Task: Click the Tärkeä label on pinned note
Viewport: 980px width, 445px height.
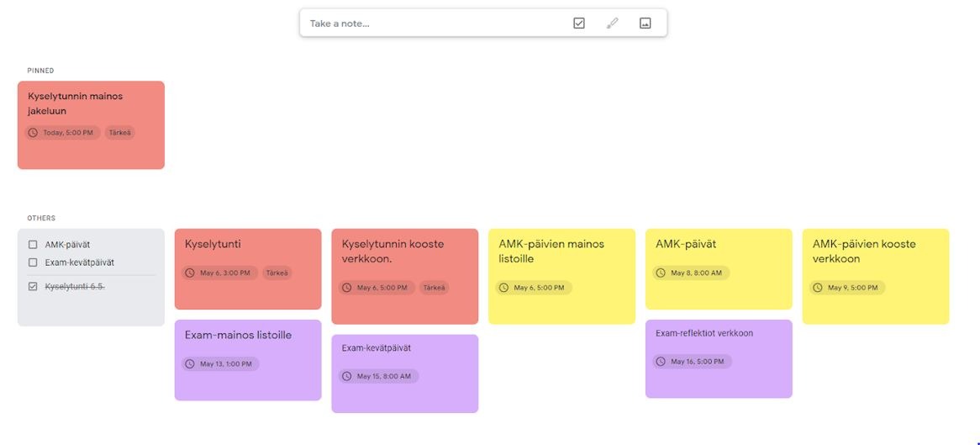Action: 119,133
